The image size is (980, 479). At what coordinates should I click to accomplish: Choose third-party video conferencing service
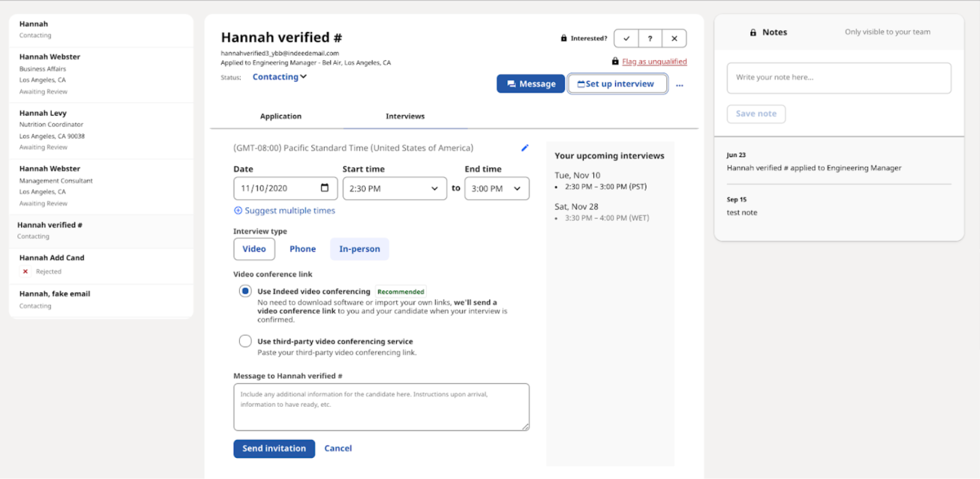point(245,341)
